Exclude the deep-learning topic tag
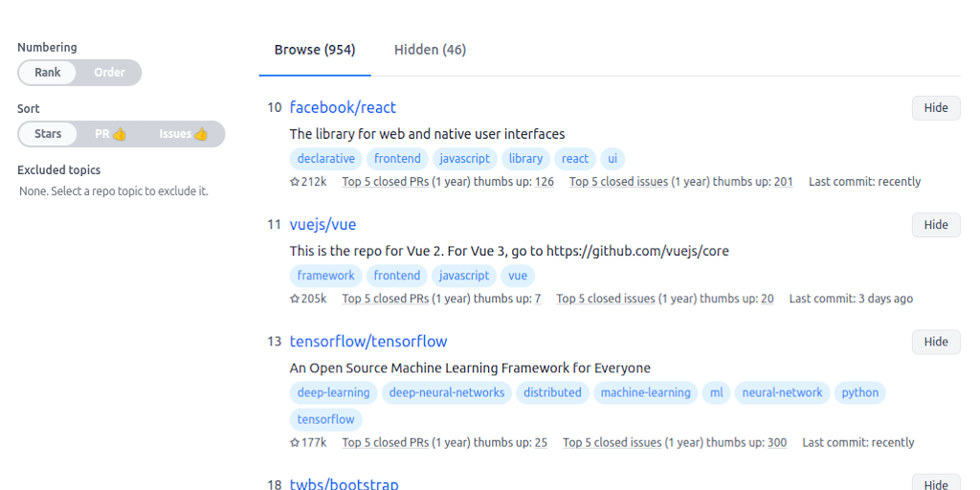980x490 pixels. [334, 392]
